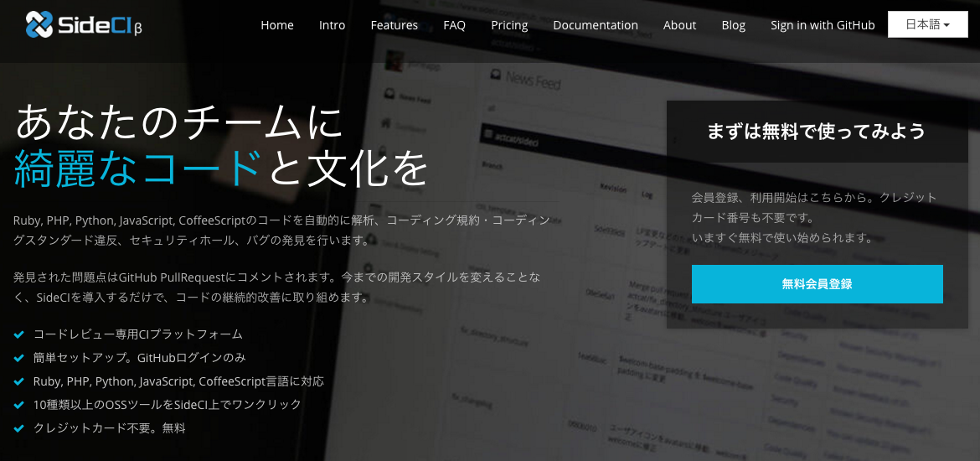Click the text 10種類以上のOSSツールをSideCI上でワンクリック

pyautogui.click(x=167, y=405)
